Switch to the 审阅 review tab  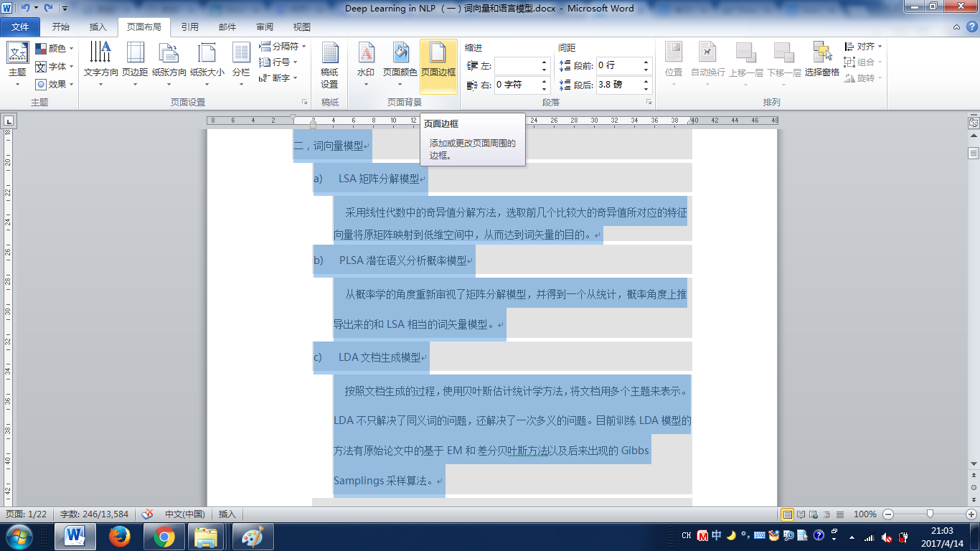click(265, 27)
